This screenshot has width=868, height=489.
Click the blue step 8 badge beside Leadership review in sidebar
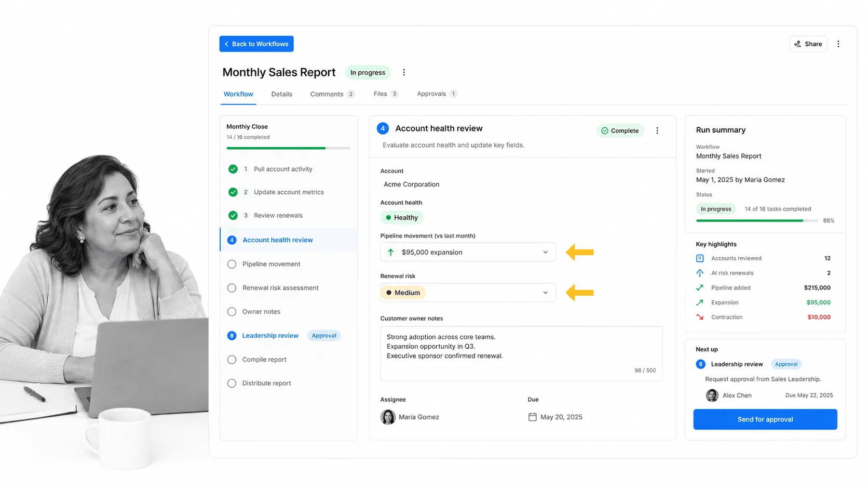[232, 336]
